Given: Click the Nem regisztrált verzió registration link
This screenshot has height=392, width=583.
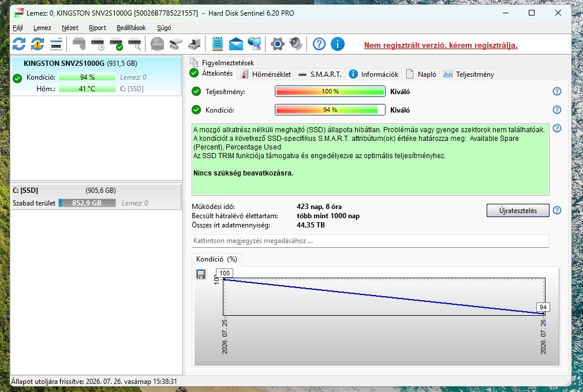Looking at the screenshot, I should [x=440, y=46].
